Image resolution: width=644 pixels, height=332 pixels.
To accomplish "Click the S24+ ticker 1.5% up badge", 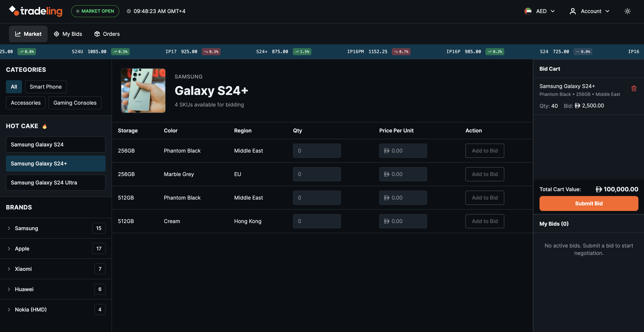I will click(x=302, y=52).
